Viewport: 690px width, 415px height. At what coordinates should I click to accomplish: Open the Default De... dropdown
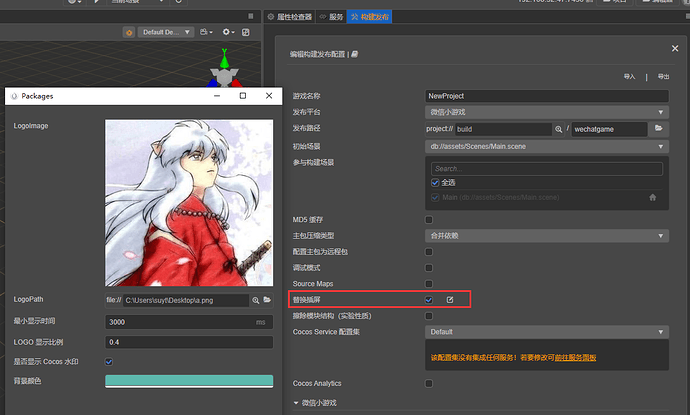point(165,32)
